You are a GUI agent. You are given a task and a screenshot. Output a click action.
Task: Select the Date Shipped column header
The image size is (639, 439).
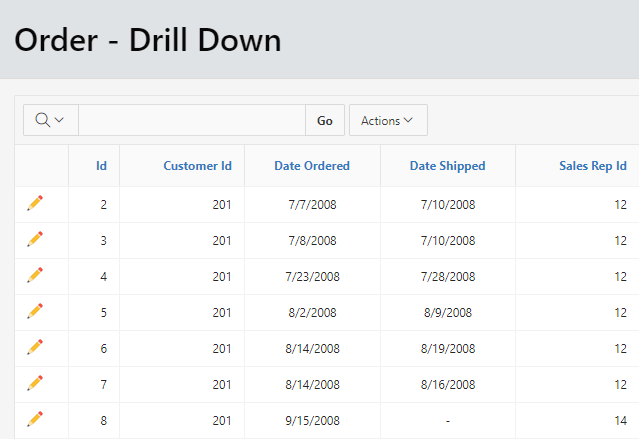click(x=447, y=166)
